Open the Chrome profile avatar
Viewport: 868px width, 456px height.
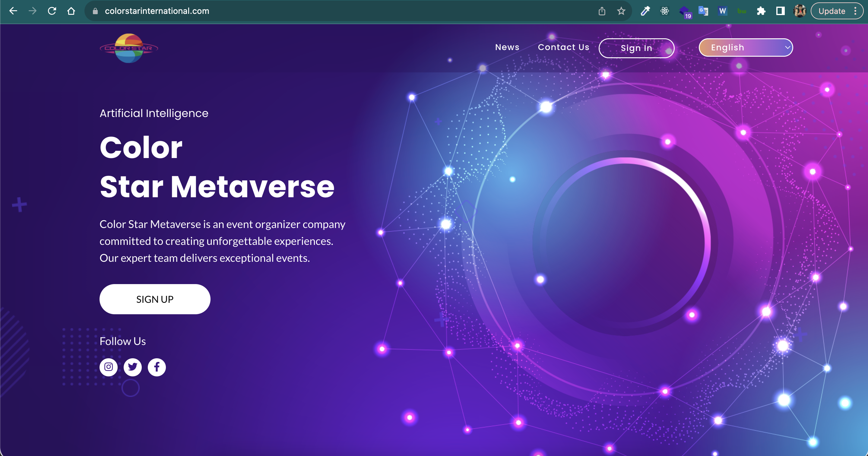pyautogui.click(x=799, y=11)
